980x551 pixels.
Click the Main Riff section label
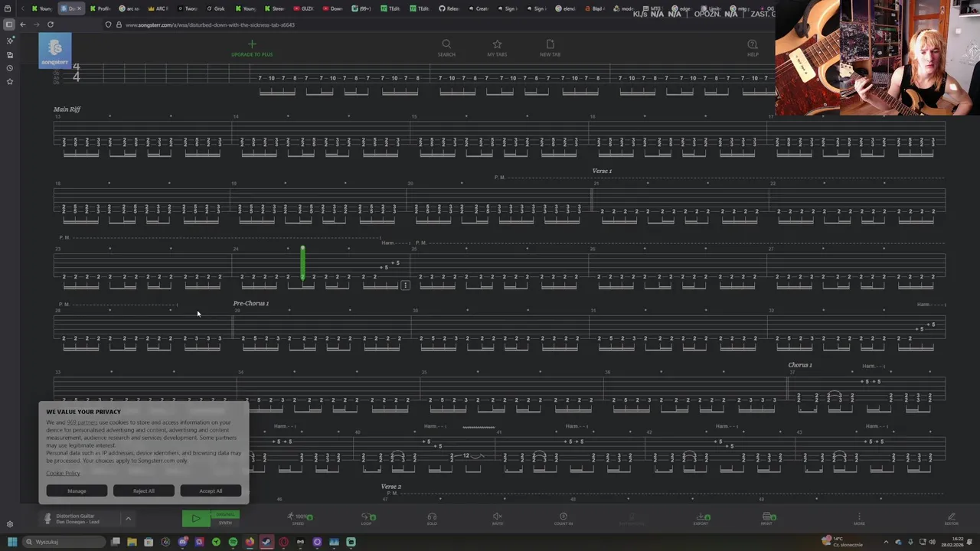pyautogui.click(x=67, y=109)
